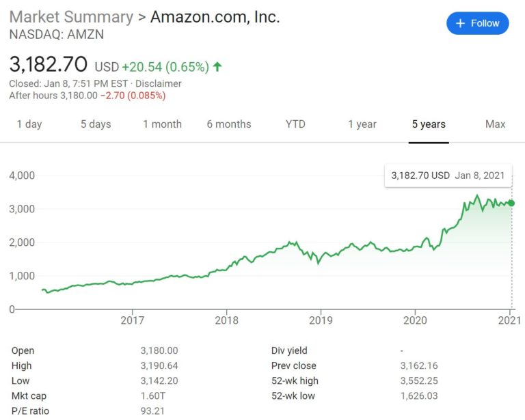The image size is (525, 420).
Task: Select the 1 month range tab
Action: click(163, 124)
